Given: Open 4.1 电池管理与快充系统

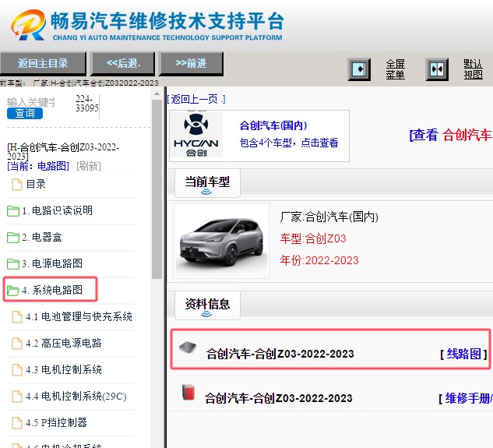Looking at the screenshot, I should point(79,316).
